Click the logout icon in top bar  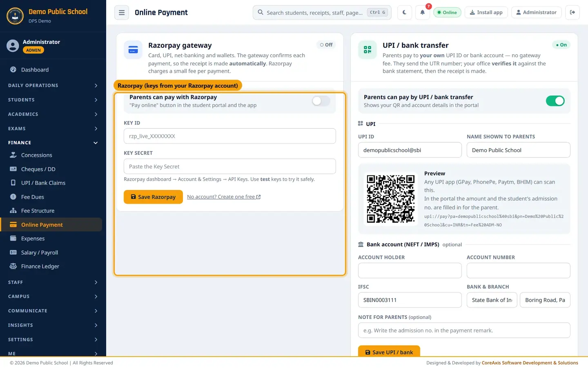pyautogui.click(x=572, y=12)
